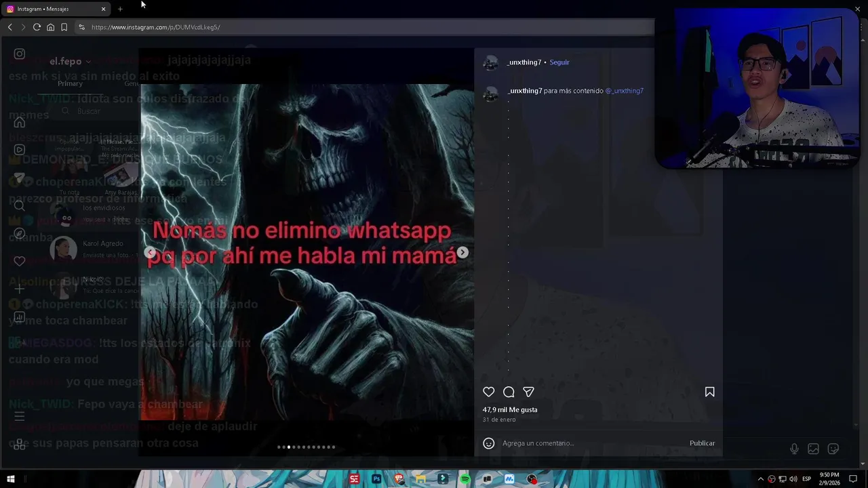Viewport: 868px width, 488px height.
Task: Click the Instagram logo in the sidebar
Action: click(x=20, y=54)
